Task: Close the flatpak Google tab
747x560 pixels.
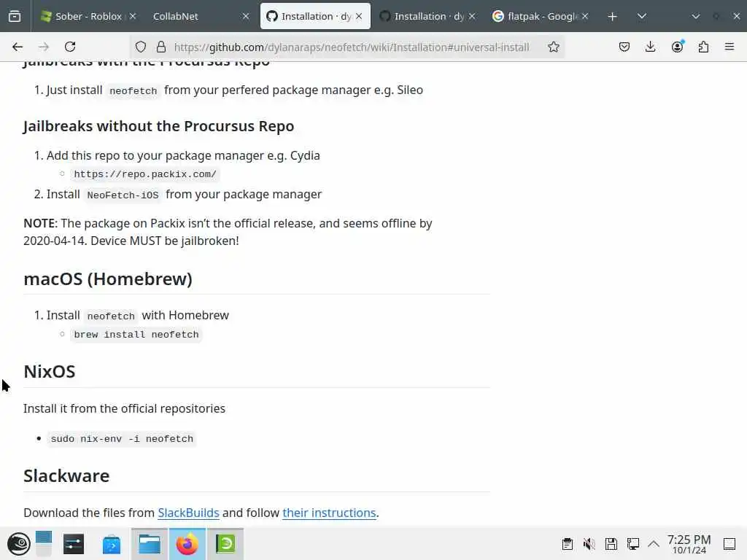Action: [585, 16]
